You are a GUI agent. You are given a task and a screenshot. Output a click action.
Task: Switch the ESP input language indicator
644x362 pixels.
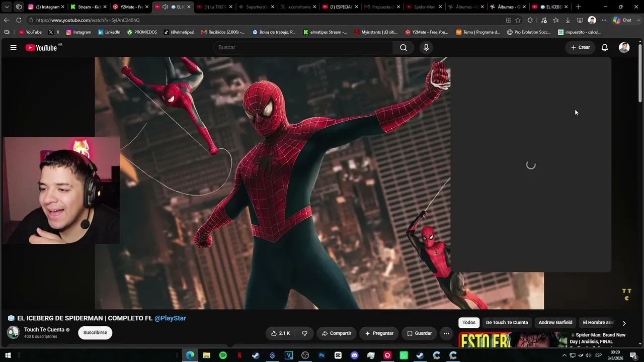(598, 355)
